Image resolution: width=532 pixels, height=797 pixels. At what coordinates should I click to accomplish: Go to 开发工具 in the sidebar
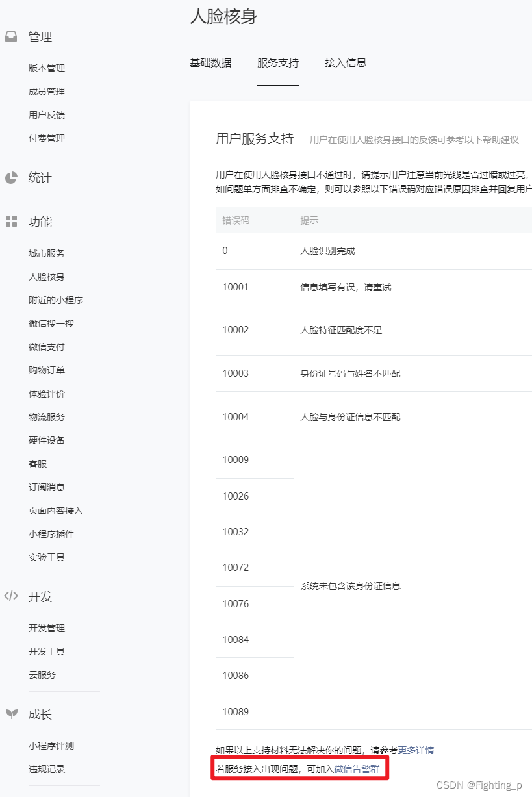tap(47, 652)
